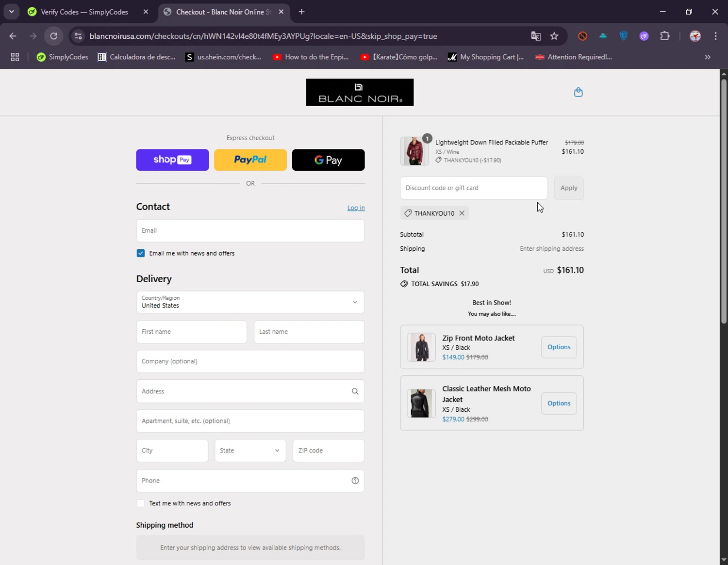Image resolution: width=728 pixels, height=565 pixels.
Task: Open Options for Zip Front Moto Jacket
Action: [559, 347]
